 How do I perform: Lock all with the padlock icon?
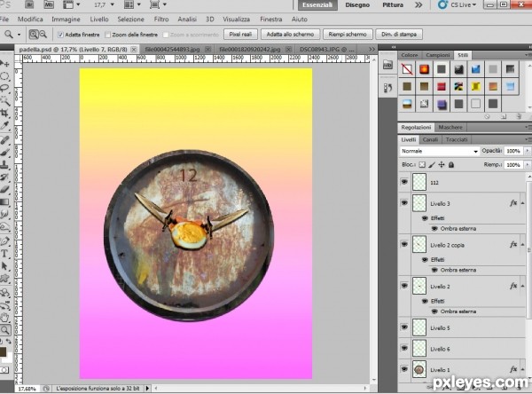pyautogui.click(x=451, y=165)
